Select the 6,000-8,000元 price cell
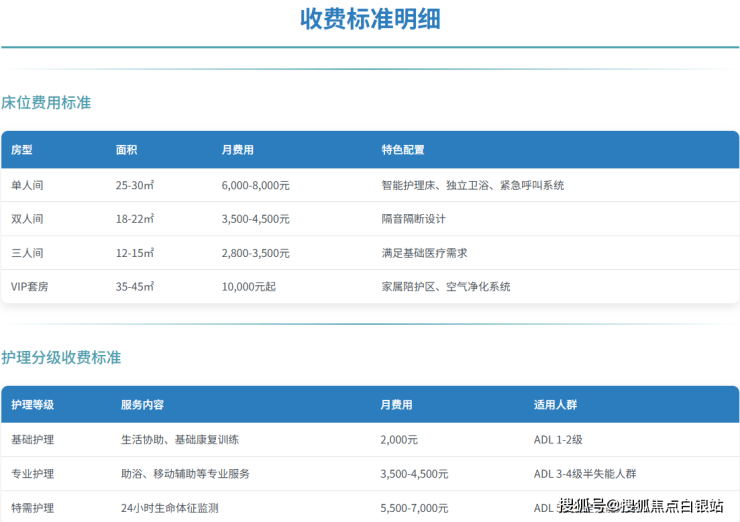This screenshot has width=740, height=522. click(x=256, y=185)
